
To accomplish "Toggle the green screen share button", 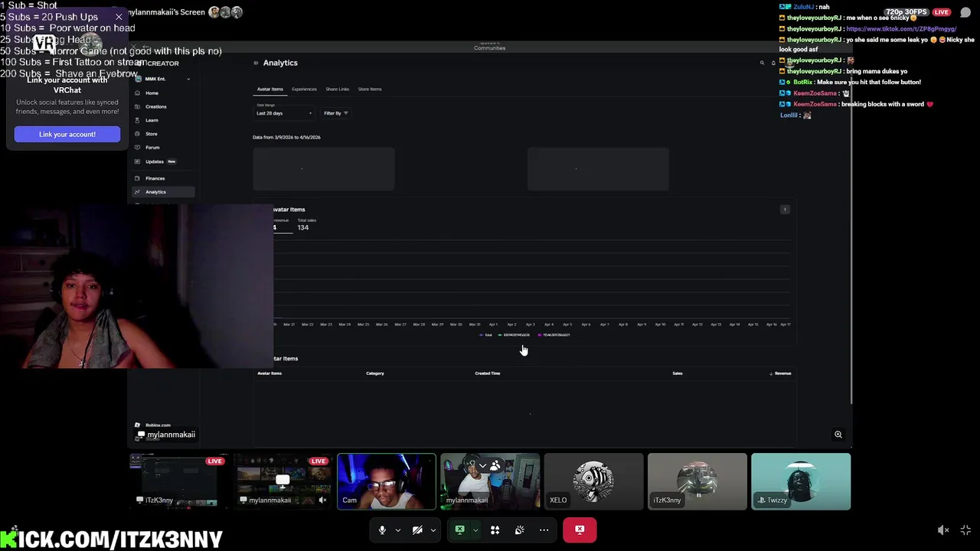I will (459, 530).
